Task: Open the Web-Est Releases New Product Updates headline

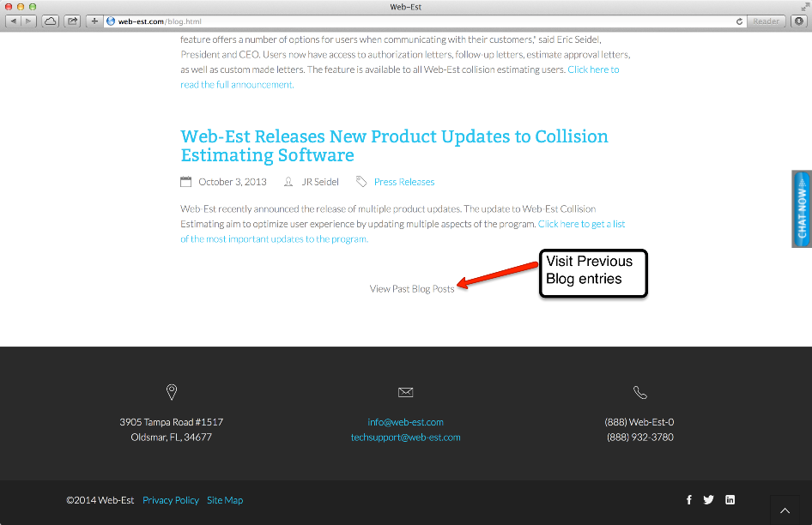Action: [394, 146]
